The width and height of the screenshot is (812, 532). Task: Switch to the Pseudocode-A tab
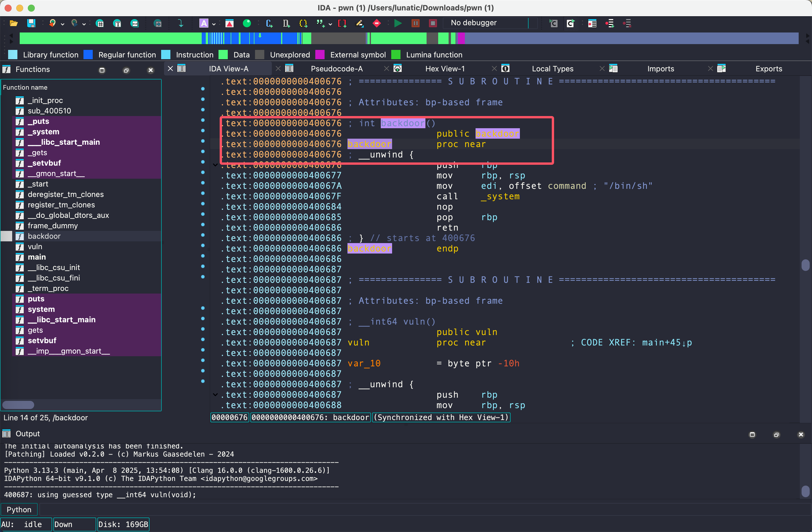(336, 69)
